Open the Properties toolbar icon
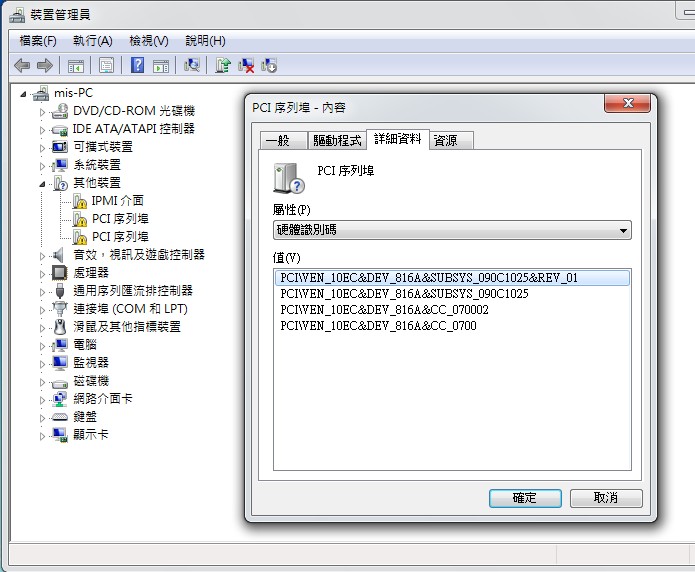Screen dimensions: 695x572 (x=106, y=66)
